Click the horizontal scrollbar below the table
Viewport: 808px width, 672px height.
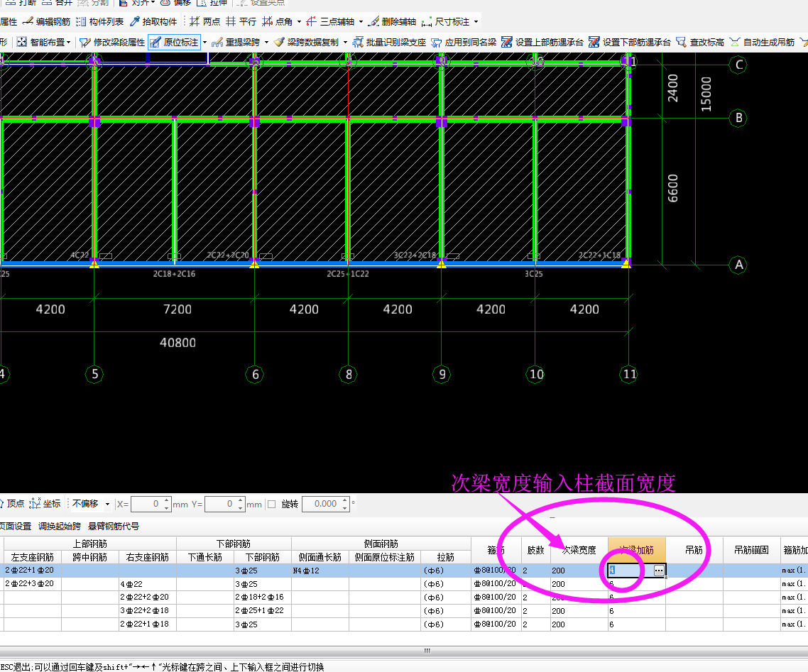(x=427, y=651)
